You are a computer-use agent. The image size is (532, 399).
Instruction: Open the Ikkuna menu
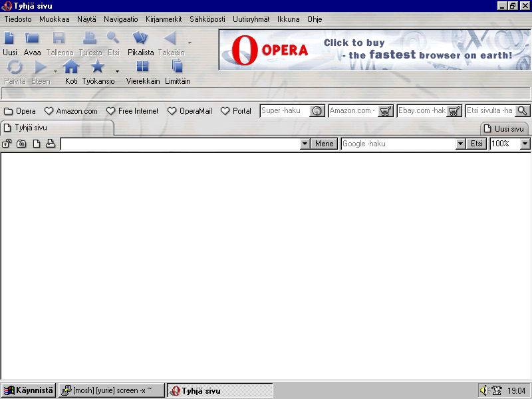point(289,19)
